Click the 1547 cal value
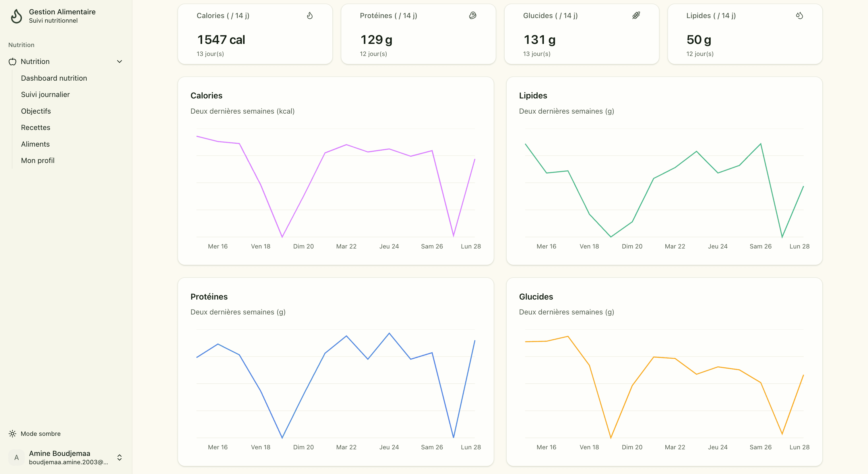Screen dimensions: 868x474 [x=221, y=40]
